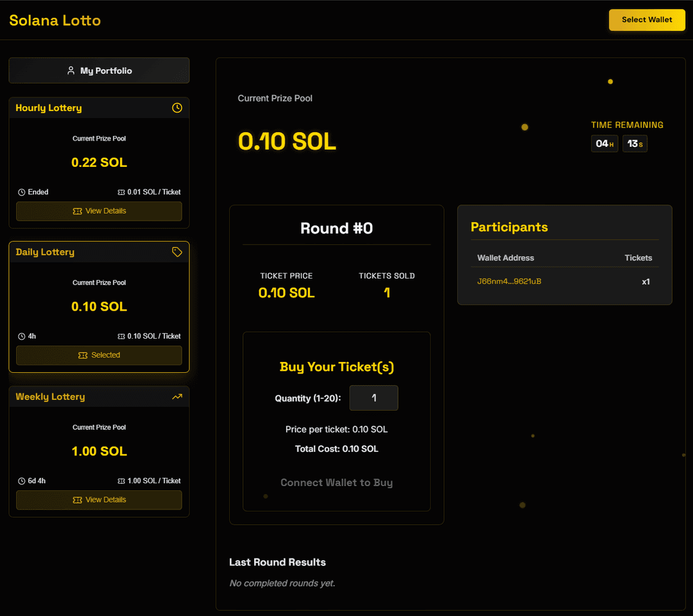Click the ticket icon in Hourly View Details
Viewport: 693px width, 616px height.
(x=78, y=211)
